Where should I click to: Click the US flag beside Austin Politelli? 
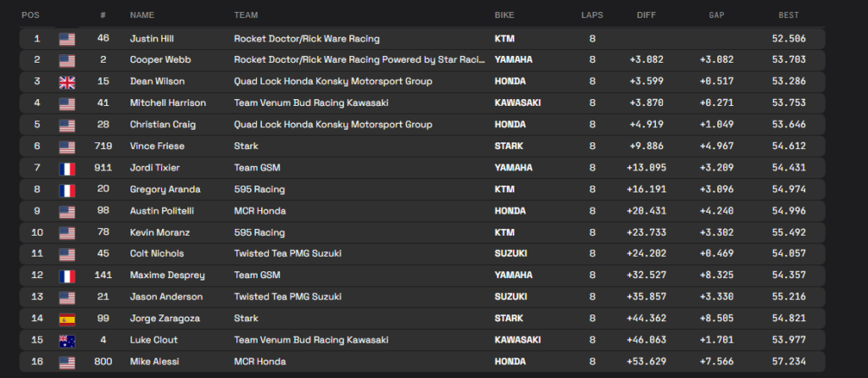point(67,212)
